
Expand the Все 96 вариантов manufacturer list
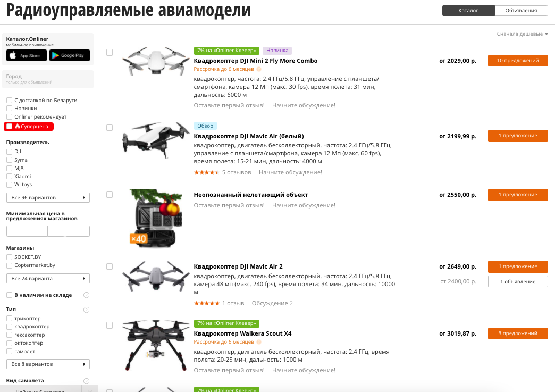pyautogui.click(x=48, y=197)
